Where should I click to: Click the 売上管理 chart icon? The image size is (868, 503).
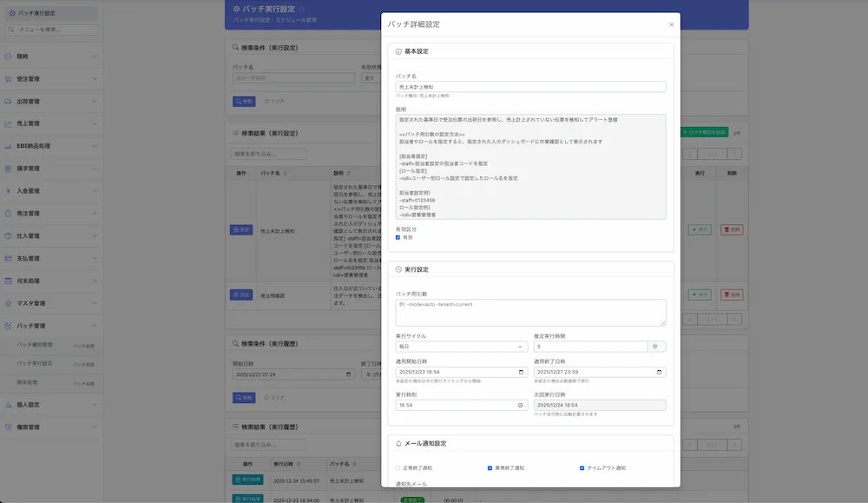pyautogui.click(x=9, y=123)
